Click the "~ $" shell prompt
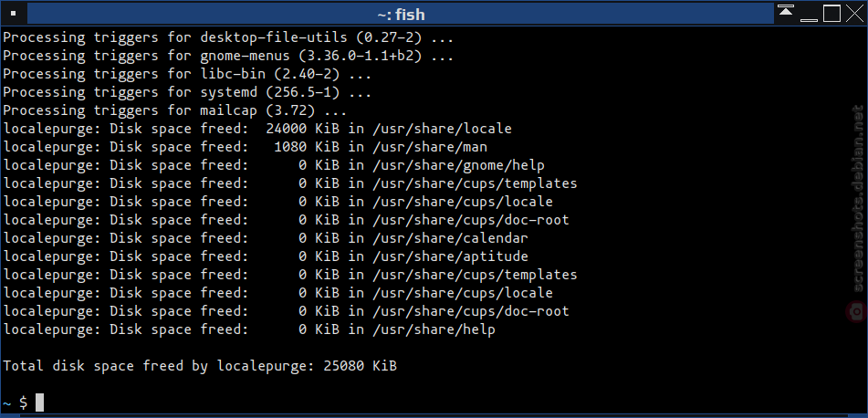The image size is (868, 418). tap(15, 402)
